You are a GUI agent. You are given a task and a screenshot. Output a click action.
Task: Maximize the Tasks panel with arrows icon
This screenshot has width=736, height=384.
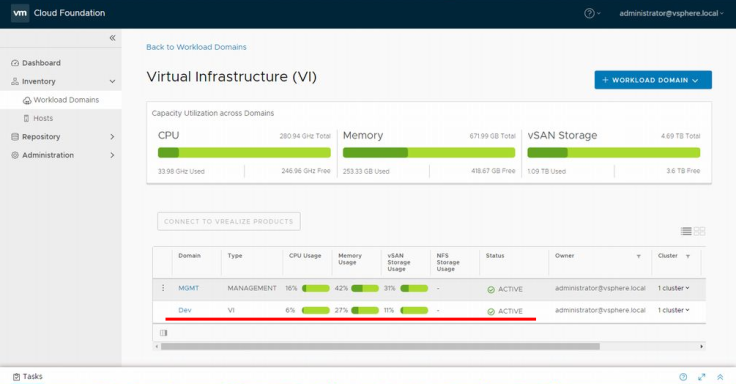coord(702,377)
